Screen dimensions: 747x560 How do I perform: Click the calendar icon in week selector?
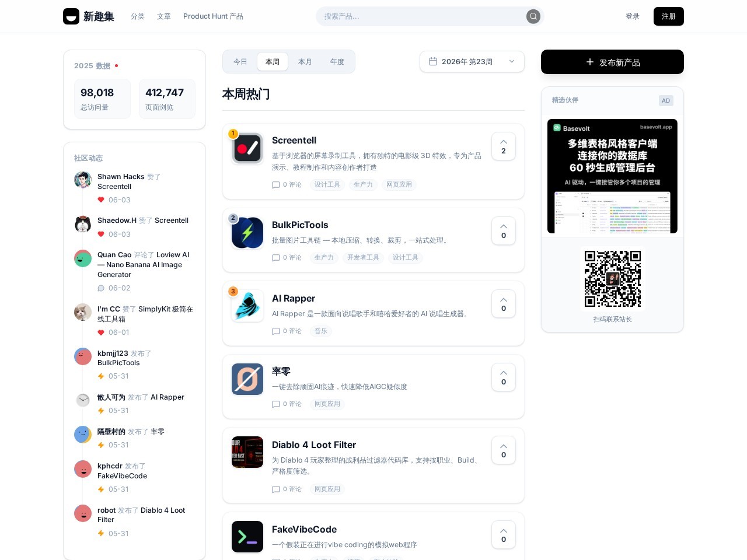tap(433, 62)
